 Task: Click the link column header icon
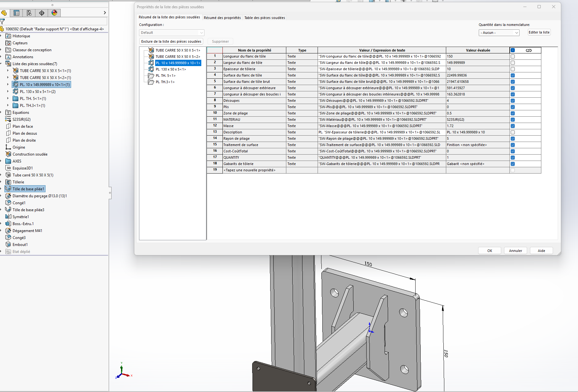tap(528, 50)
